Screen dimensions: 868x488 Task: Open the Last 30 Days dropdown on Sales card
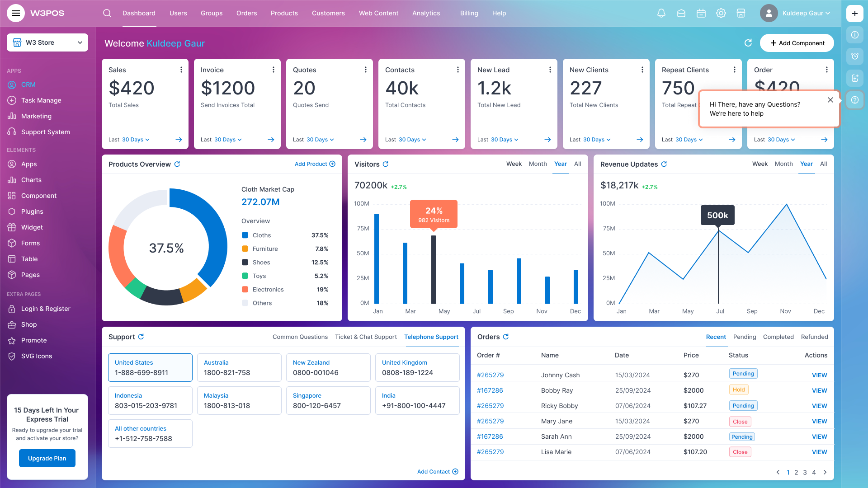pos(135,140)
